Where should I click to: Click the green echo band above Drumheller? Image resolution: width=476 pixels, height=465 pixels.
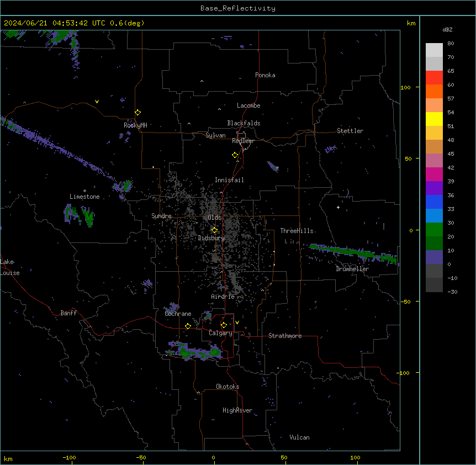tap(353, 253)
